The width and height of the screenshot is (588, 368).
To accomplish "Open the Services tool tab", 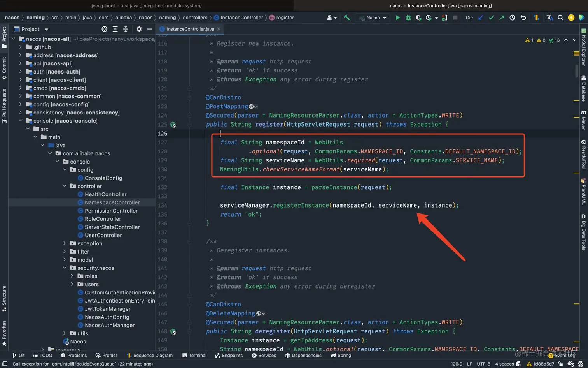I will (x=264, y=356).
